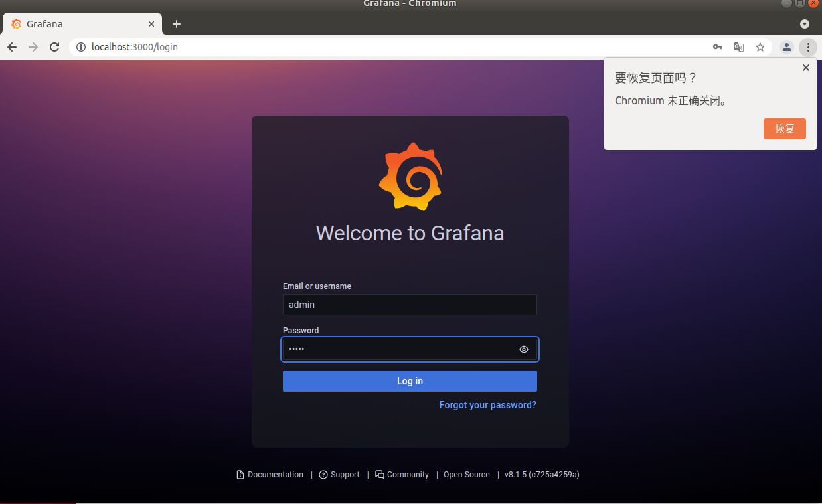This screenshot has height=504, width=822.
Task: Open the tab search dropdown arrow
Action: (805, 24)
